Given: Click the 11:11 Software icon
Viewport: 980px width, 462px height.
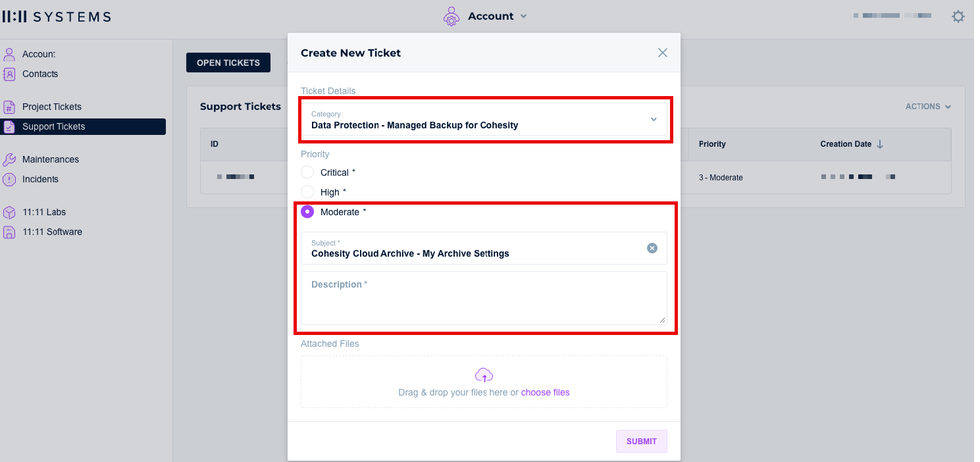Looking at the screenshot, I should tap(9, 232).
